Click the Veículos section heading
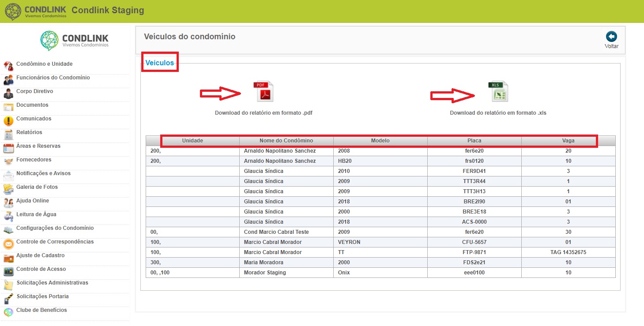 pos(160,63)
